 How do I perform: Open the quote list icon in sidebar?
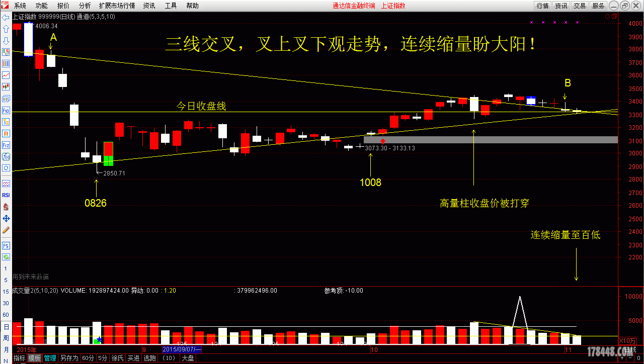tap(6, 52)
